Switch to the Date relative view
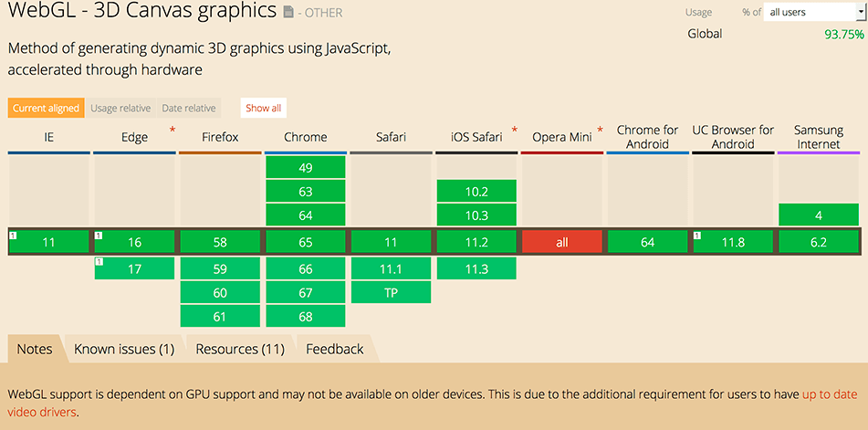The image size is (868, 430). [188, 108]
